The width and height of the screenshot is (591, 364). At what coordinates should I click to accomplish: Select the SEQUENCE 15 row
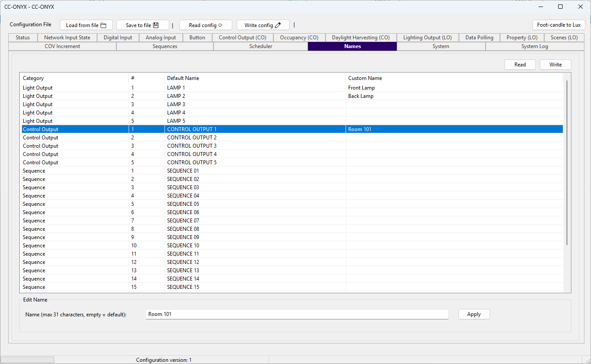(292, 287)
